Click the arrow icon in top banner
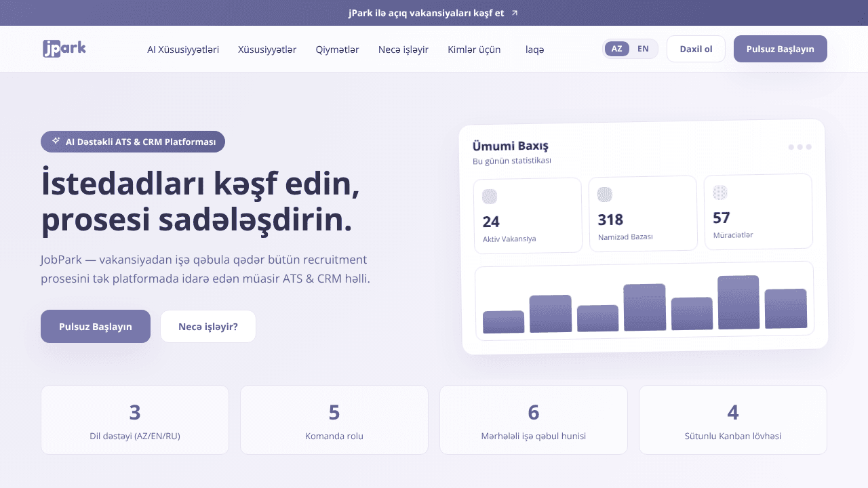This screenshot has height=488, width=868. click(x=515, y=13)
